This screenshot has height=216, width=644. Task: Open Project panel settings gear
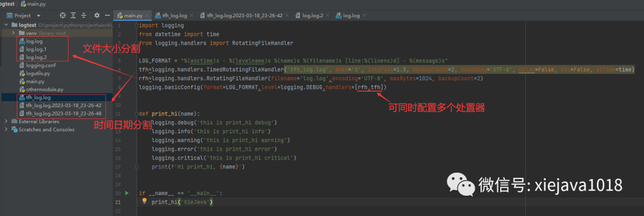click(x=97, y=15)
